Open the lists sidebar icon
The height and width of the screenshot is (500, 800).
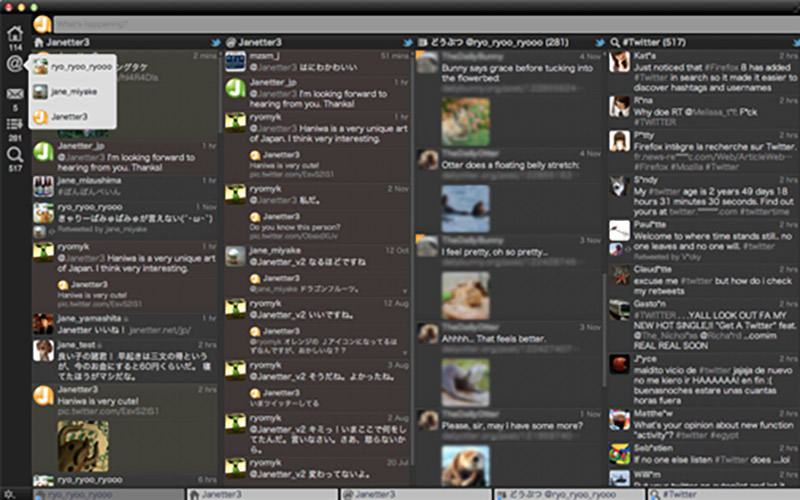pyautogui.click(x=15, y=124)
